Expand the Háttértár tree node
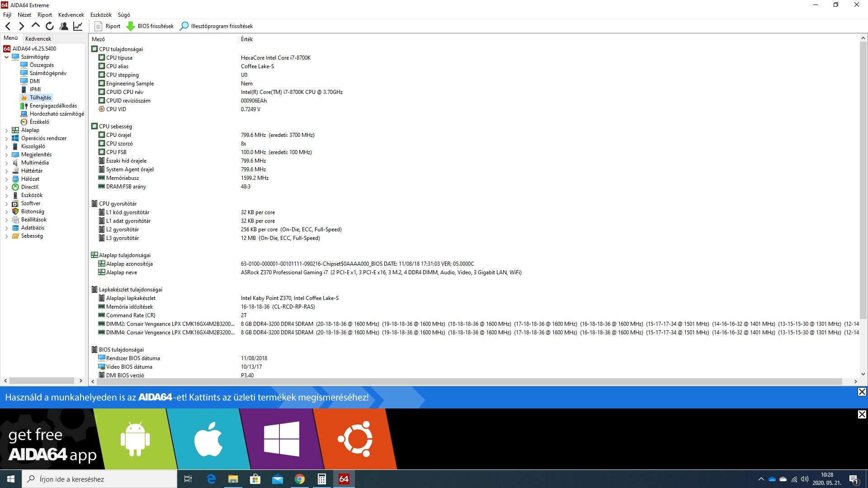This screenshot has width=868, height=488. [x=6, y=171]
